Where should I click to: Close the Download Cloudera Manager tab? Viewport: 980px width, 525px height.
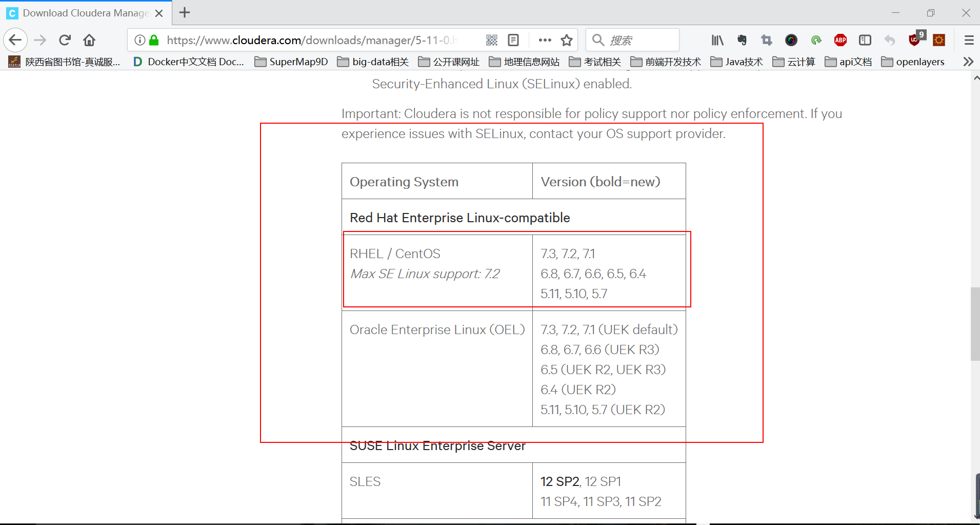coord(159,13)
